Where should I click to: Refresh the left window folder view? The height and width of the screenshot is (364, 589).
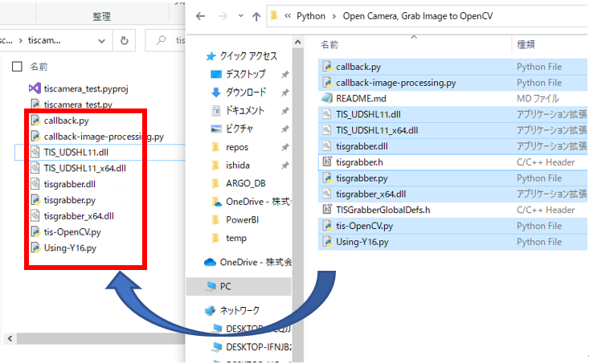[125, 40]
